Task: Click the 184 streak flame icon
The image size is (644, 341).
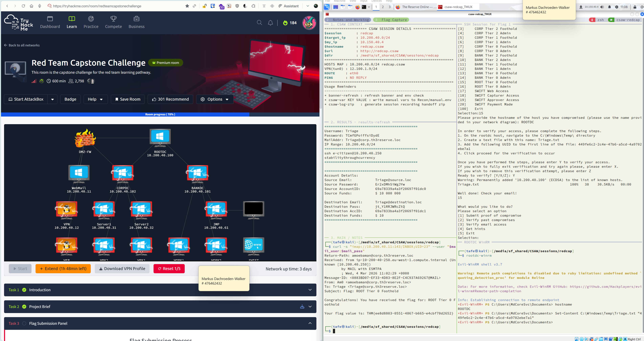Action: point(285,23)
